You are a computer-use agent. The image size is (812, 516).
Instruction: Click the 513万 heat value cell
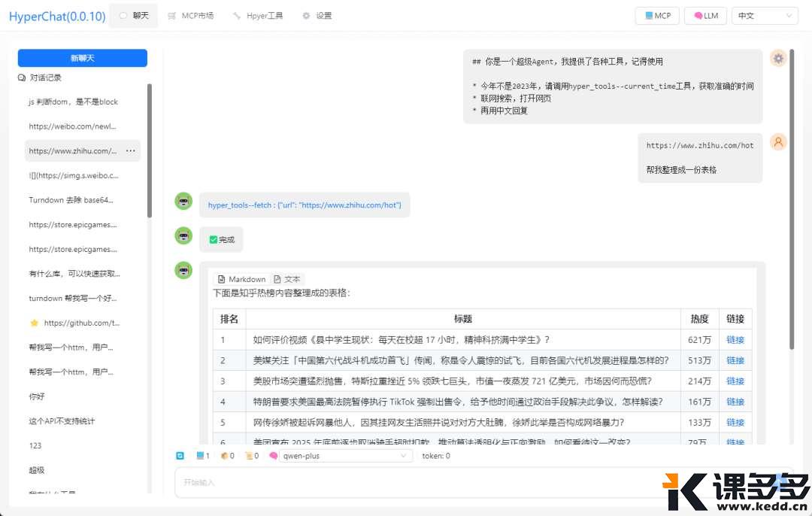700,360
